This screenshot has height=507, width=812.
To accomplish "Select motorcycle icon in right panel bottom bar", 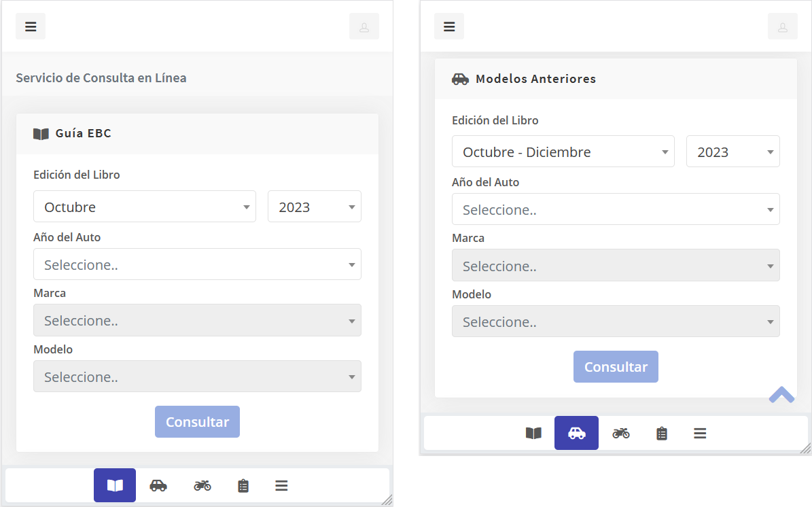I will 621,433.
